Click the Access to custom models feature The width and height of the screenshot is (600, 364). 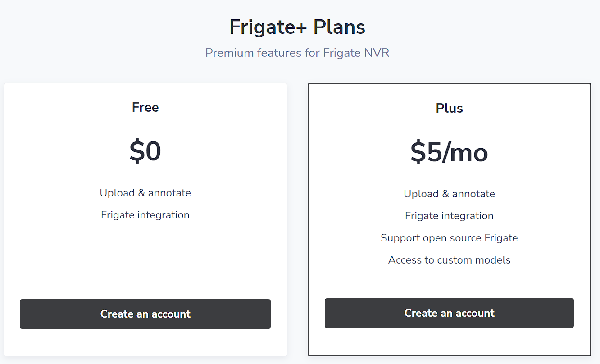click(x=449, y=260)
